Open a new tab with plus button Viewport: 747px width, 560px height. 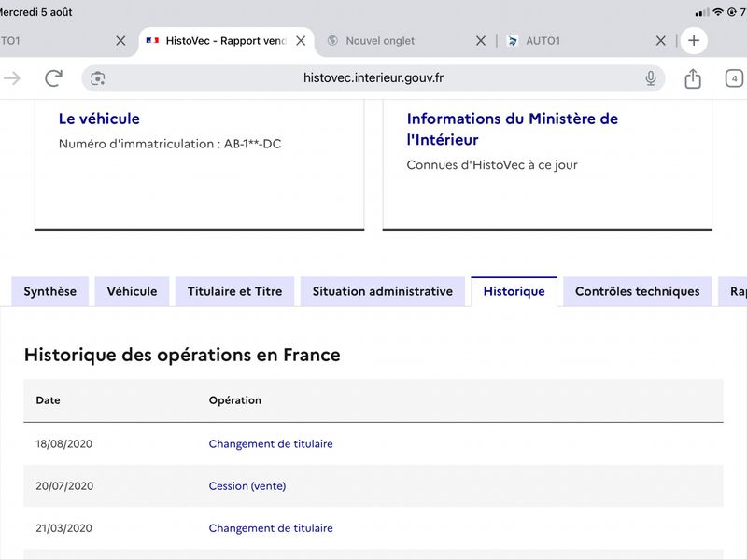tap(694, 40)
